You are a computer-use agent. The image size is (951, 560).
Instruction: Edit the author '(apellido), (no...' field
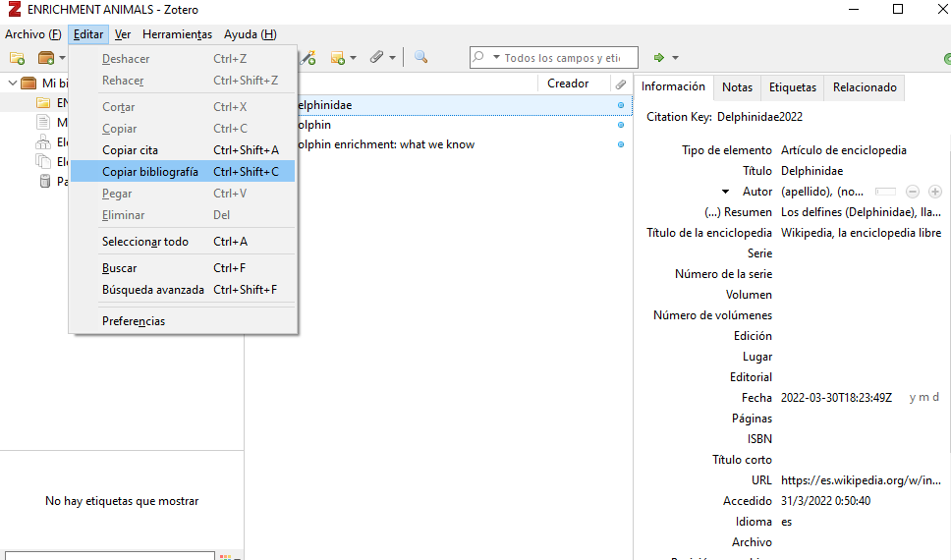[822, 192]
